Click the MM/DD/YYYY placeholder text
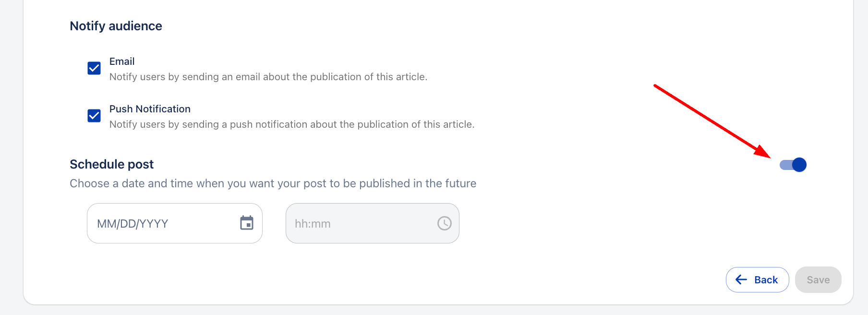Viewport: 868px width, 315px height. [133, 224]
